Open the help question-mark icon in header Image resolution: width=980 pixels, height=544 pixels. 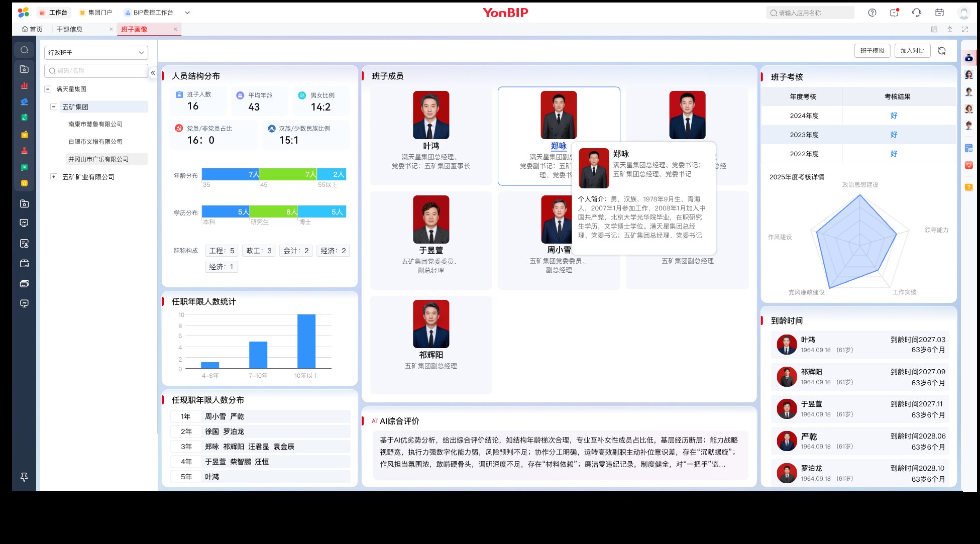tap(872, 13)
